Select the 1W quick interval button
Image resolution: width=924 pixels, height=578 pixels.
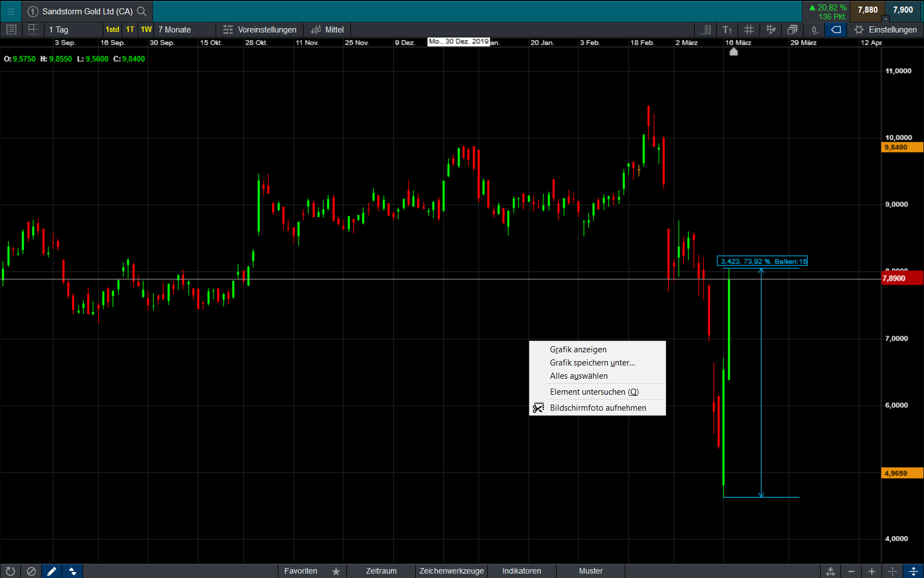[x=146, y=30]
